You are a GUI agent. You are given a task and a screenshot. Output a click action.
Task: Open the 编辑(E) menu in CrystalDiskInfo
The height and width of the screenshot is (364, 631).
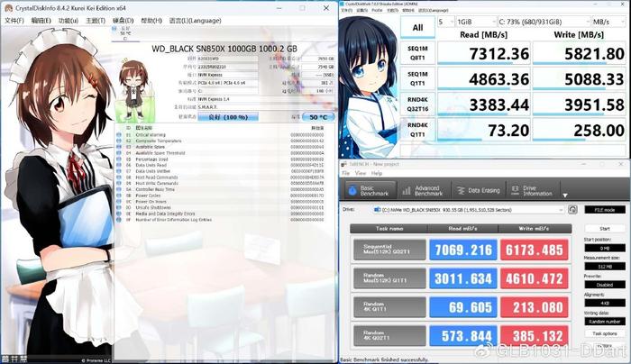[x=41, y=21]
